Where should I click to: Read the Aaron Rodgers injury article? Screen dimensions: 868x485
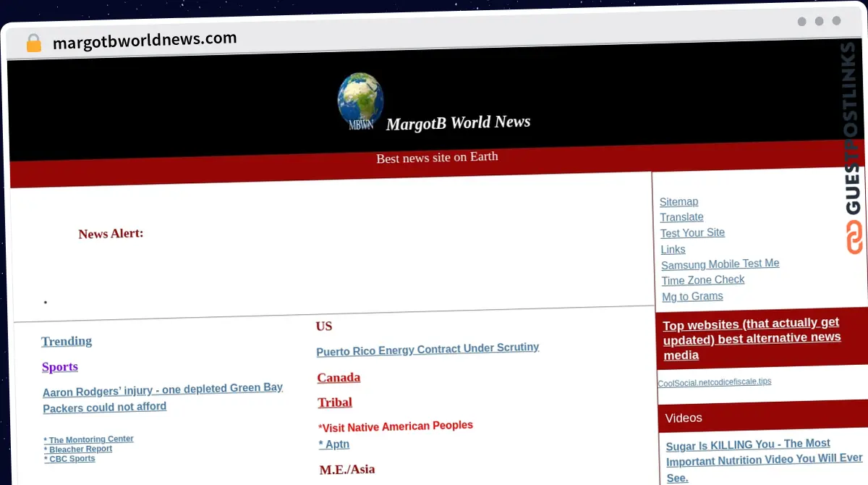pos(162,397)
